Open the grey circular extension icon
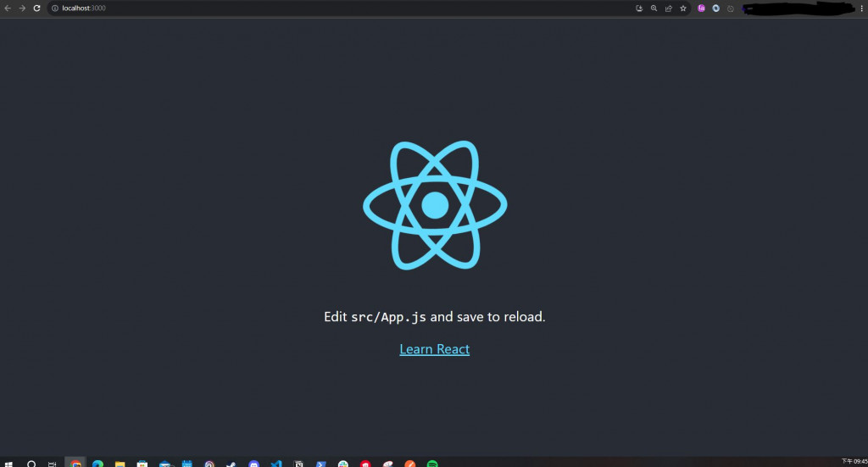Viewport: 868px width, 467px height. coord(730,8)
